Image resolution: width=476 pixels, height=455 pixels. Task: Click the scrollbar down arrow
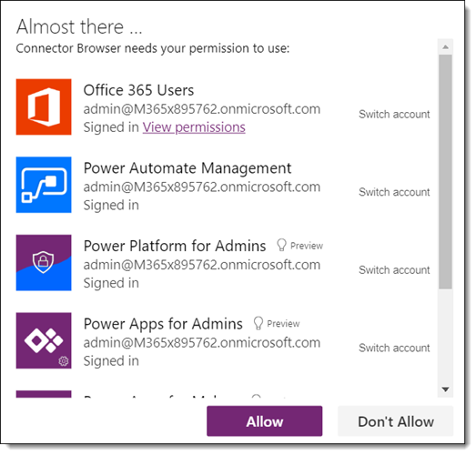tap(445, 389)
